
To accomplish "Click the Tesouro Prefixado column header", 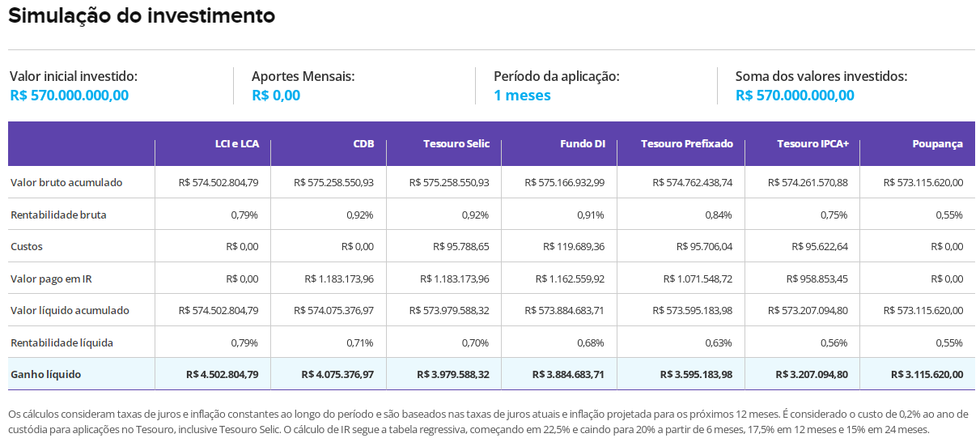I will 686,144.
